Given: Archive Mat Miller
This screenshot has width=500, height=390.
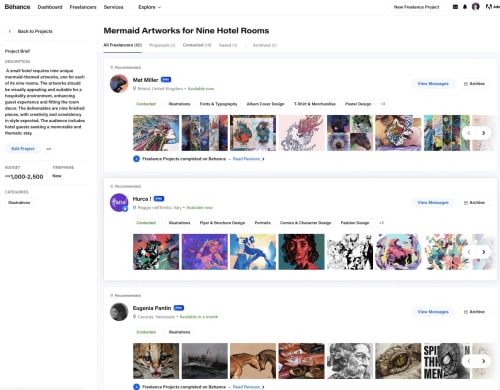Looking at the screenshot, I should [x=474, y=84].
